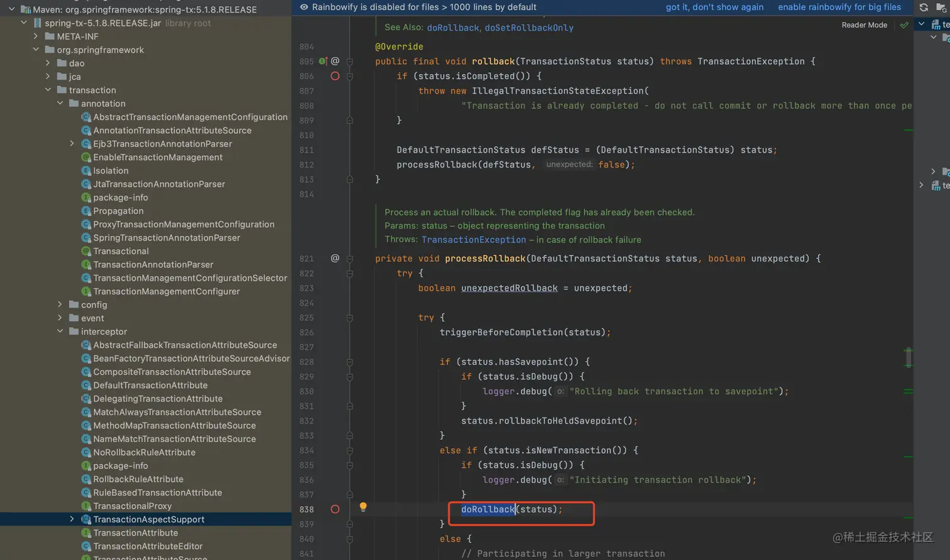This screenshot has height=560, width=950.
Task: Open the doSetRollbackOnly link in See Also
Action: 529,28
